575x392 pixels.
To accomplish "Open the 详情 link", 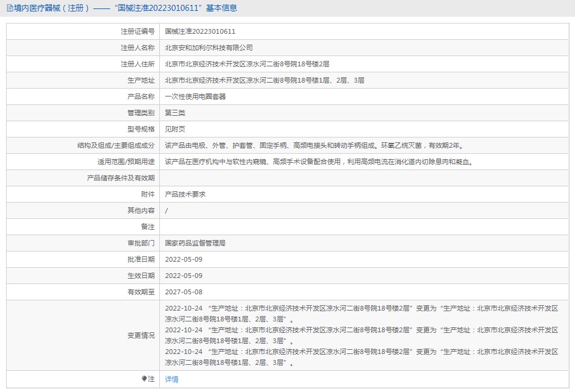I will [171, 379].
